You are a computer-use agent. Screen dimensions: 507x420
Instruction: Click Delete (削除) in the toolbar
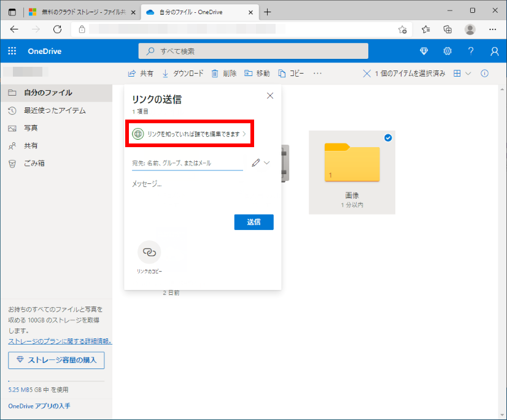click(224, 74)
